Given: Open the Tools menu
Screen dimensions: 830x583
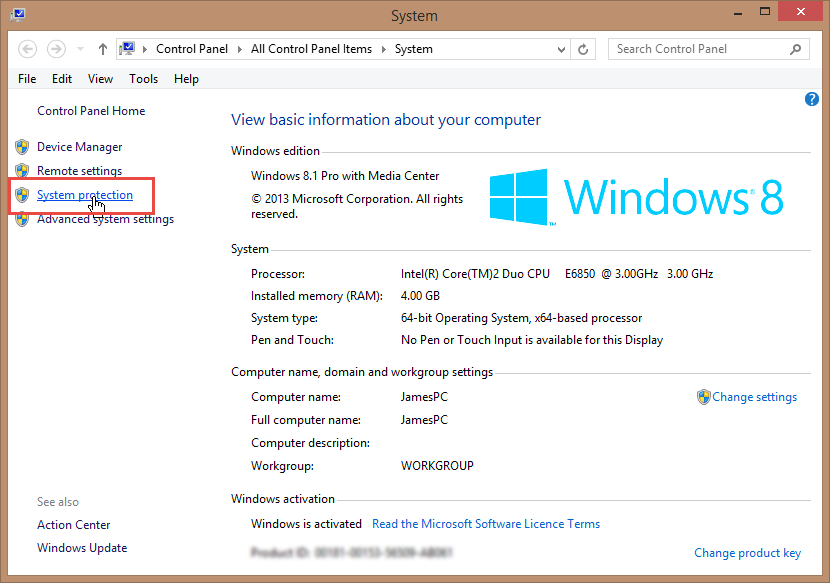Looking at the screenshot, I should (143, 79).
